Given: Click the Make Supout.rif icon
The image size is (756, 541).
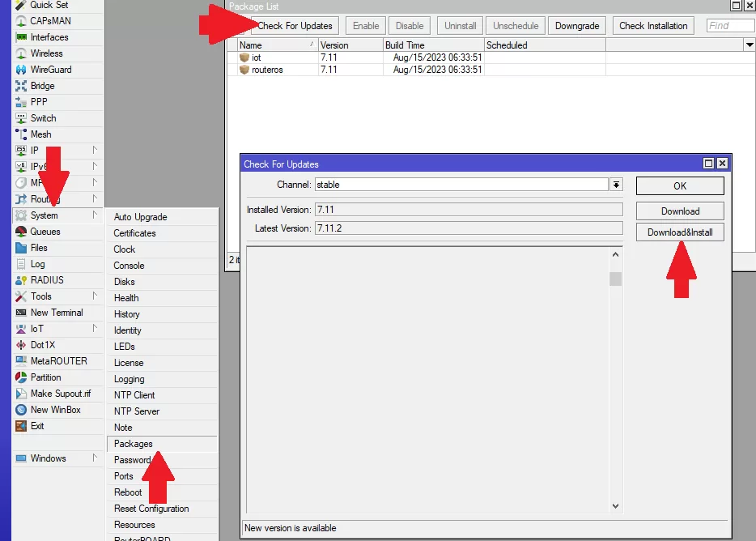Looking at the screenshot, I should pyautogui.click(x=21, y=394).
